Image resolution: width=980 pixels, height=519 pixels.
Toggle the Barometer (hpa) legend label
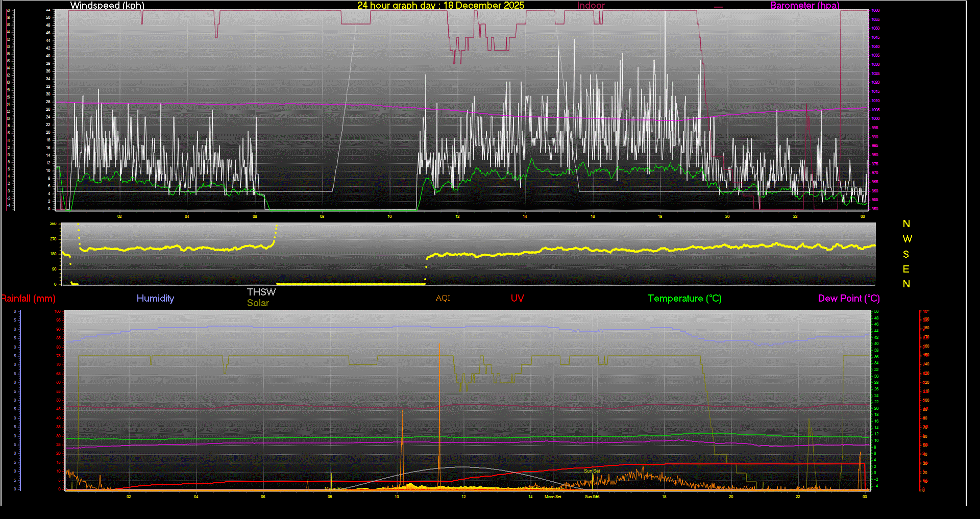coord(804,6)
